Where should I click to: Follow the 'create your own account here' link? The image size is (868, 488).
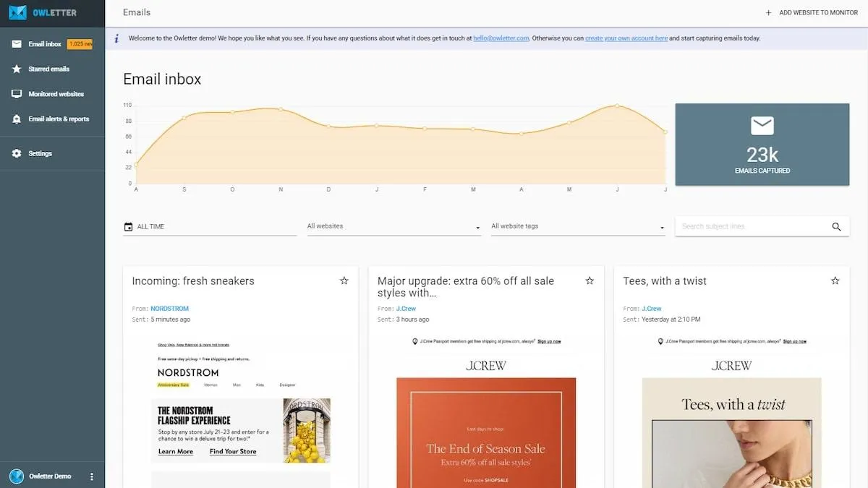coord(626,38)
